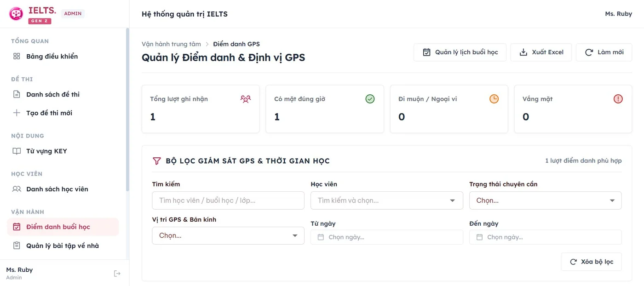This screenshot has width=644, height=286.
Task: Click the IELTS Gen Z logo icon
Action: tap(16, 14)
